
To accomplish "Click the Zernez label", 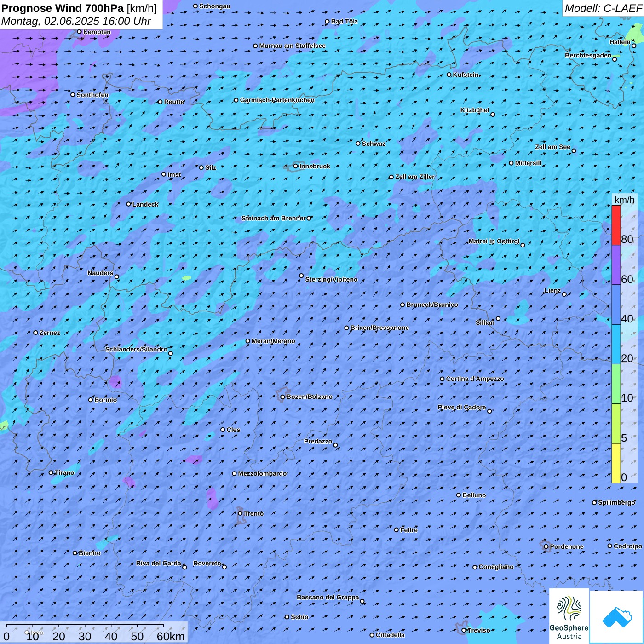I will [50, 333].
